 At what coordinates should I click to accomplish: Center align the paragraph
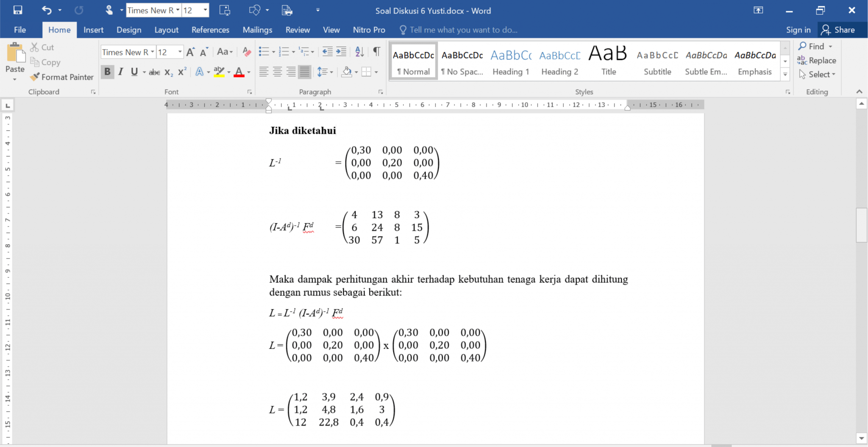[x=278, y=72]
